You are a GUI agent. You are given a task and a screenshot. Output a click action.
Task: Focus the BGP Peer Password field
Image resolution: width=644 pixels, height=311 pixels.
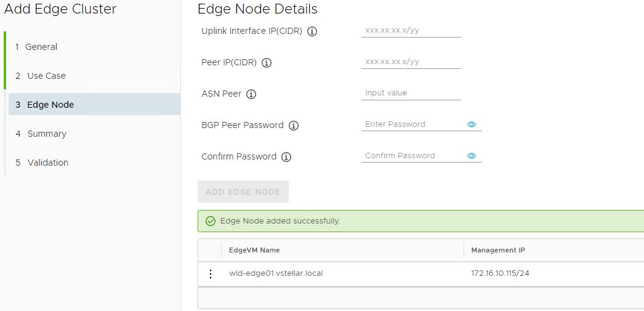pos(413,124)
